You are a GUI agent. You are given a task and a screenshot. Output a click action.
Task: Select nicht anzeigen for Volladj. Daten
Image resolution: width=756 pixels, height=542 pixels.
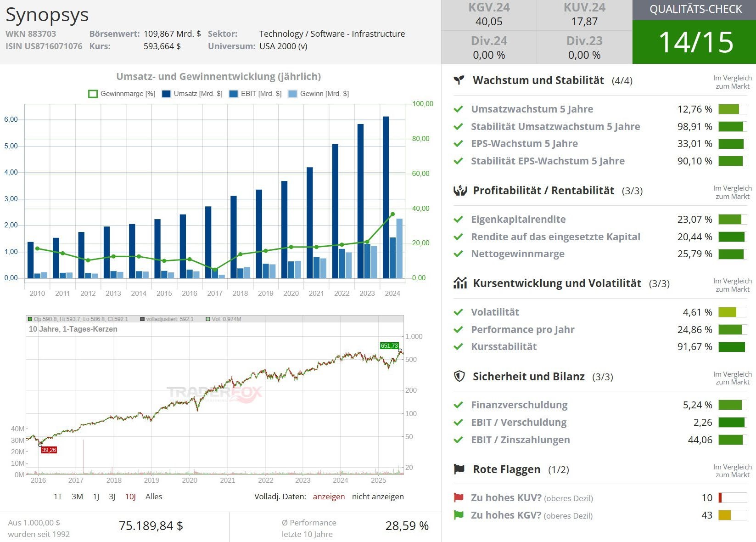(378, 497)
